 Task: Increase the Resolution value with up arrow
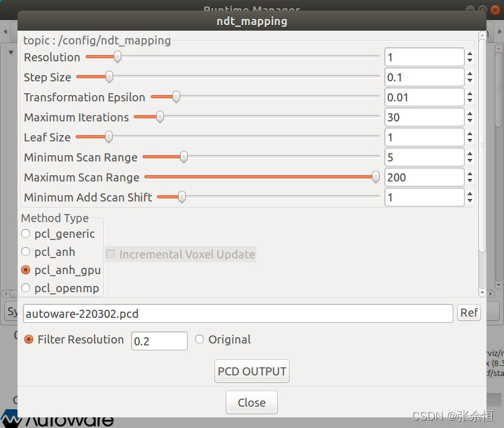pyautogui.click(x=470, y=54)
